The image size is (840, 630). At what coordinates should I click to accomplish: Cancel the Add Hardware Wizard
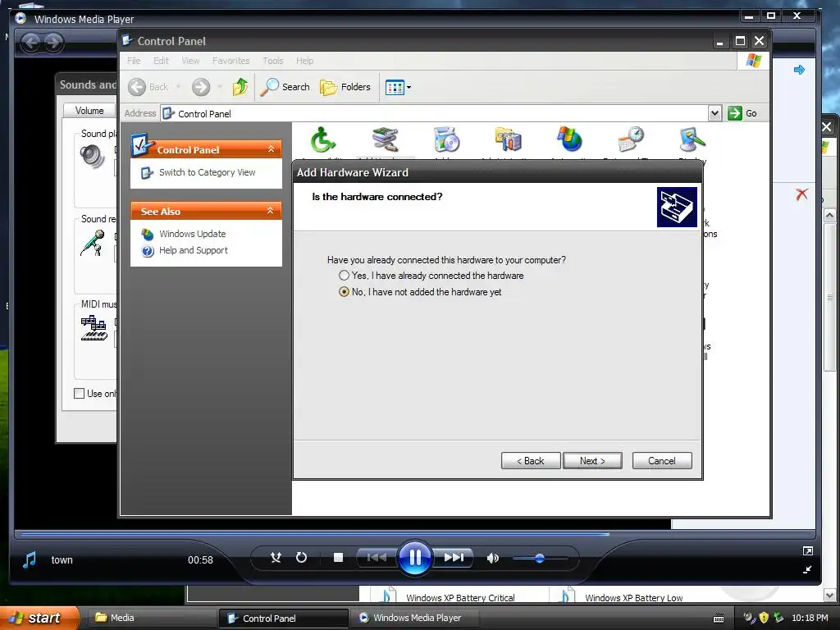662,461
